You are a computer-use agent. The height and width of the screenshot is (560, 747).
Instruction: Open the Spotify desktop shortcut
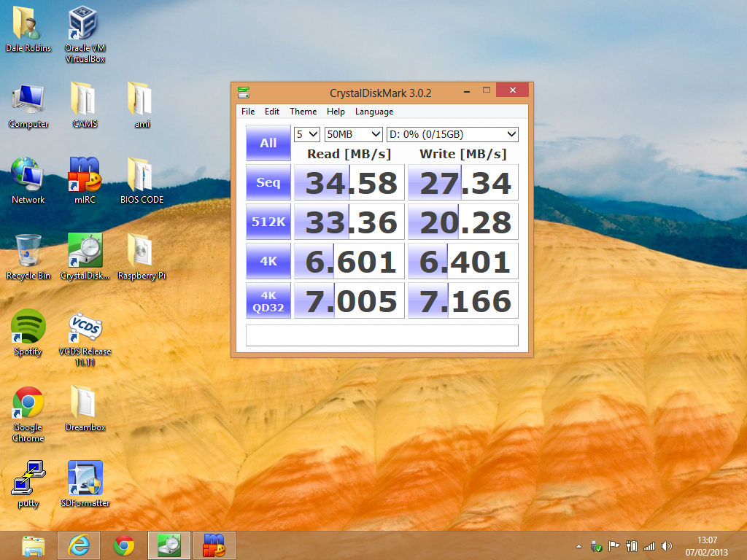[x=28, y=326]
